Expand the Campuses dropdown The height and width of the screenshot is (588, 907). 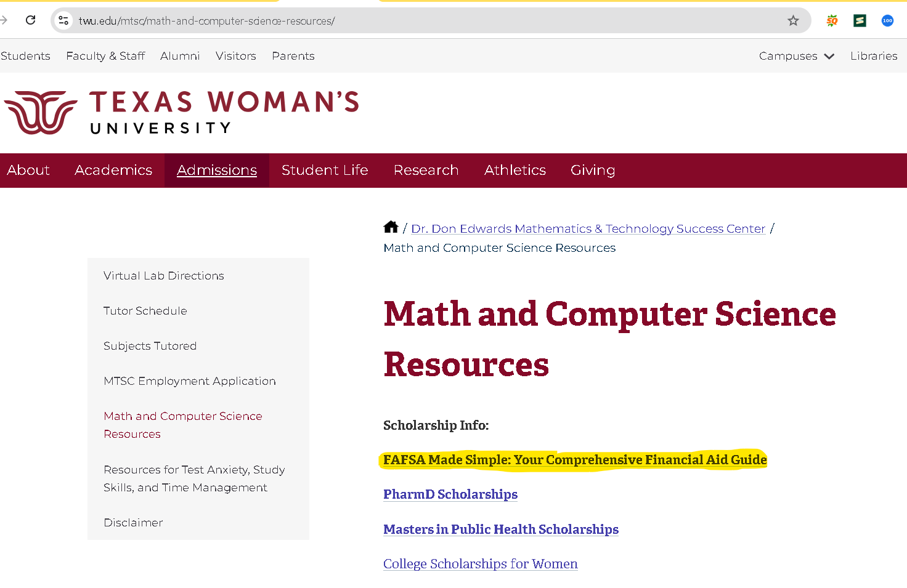[796, 56]
